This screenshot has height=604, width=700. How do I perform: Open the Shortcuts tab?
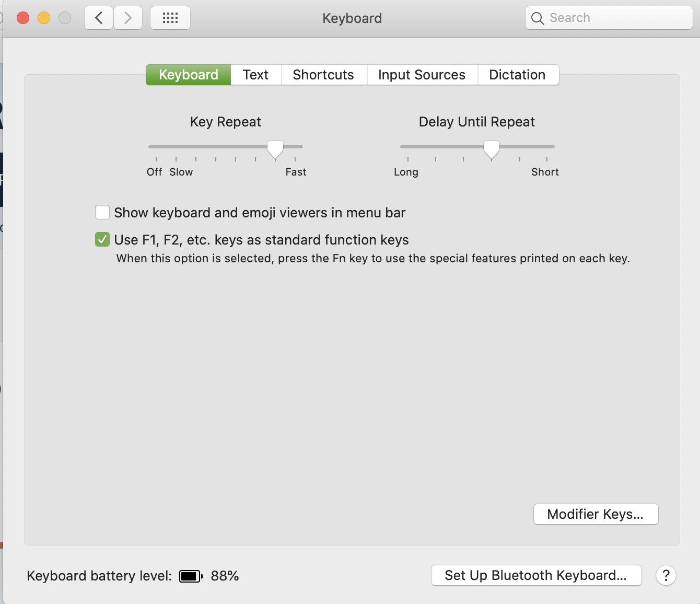point(323,75)
